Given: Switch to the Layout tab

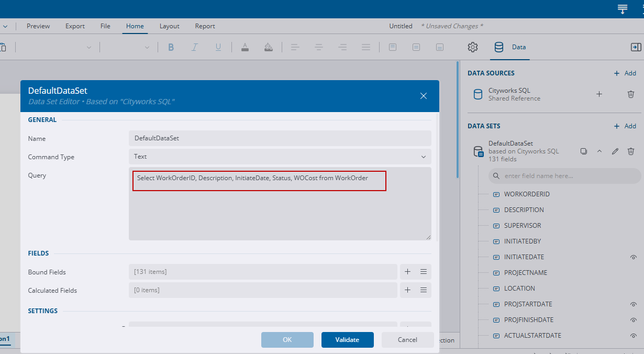Looking at the screenshot, I should 169,26.
